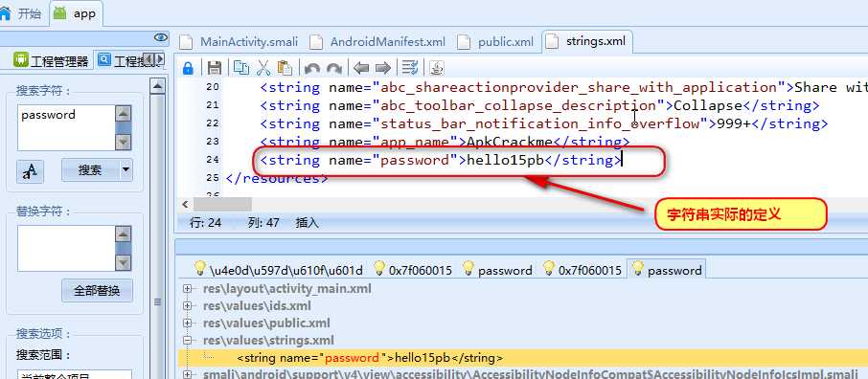The width and height of the screenshot is (868, 379).
Task: Click the 搜索 search button
Action: tap(90, 169)
